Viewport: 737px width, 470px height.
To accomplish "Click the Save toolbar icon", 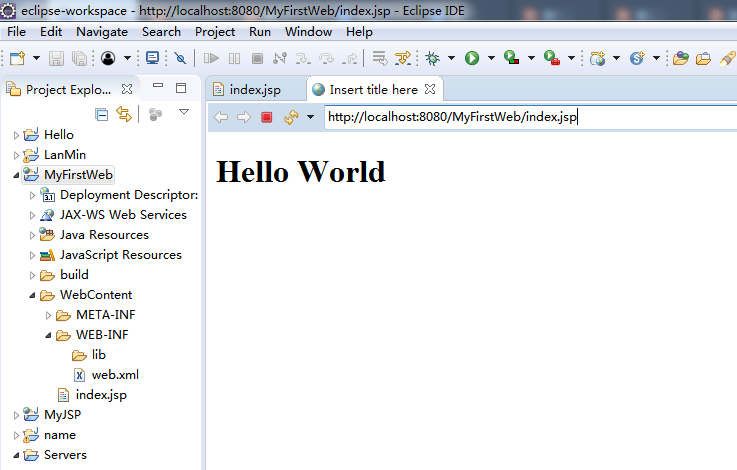I will [56, 58].
